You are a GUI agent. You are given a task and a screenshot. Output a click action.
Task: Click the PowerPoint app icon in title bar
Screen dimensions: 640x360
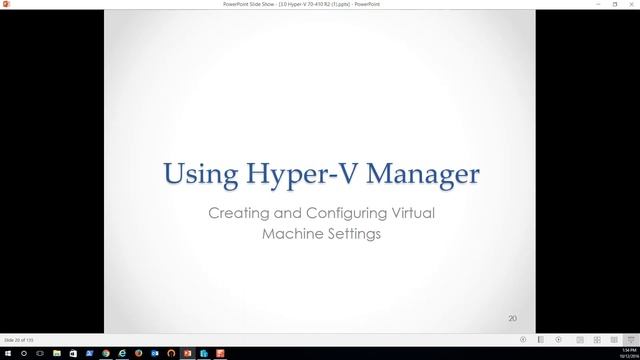(x=6, y=4)
